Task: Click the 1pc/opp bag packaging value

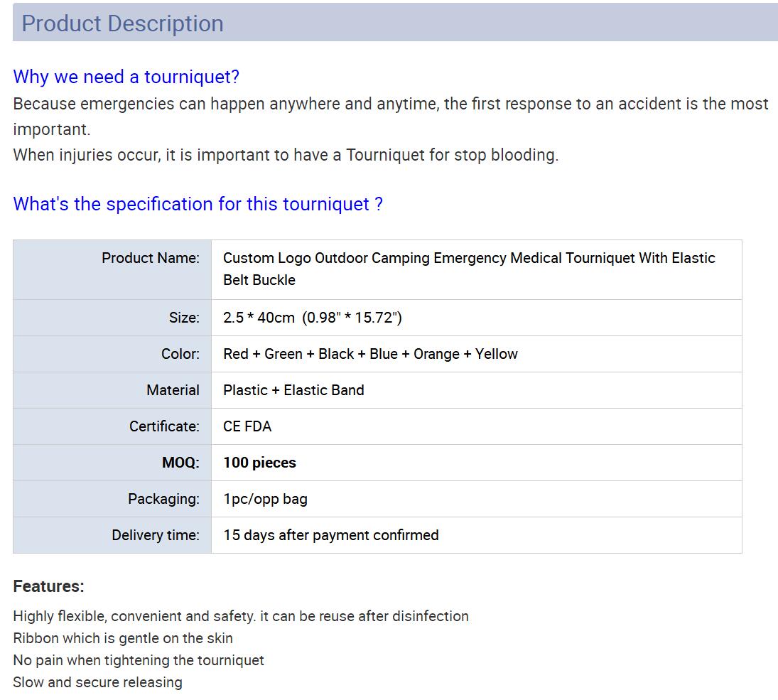Action: pos(265,499)
